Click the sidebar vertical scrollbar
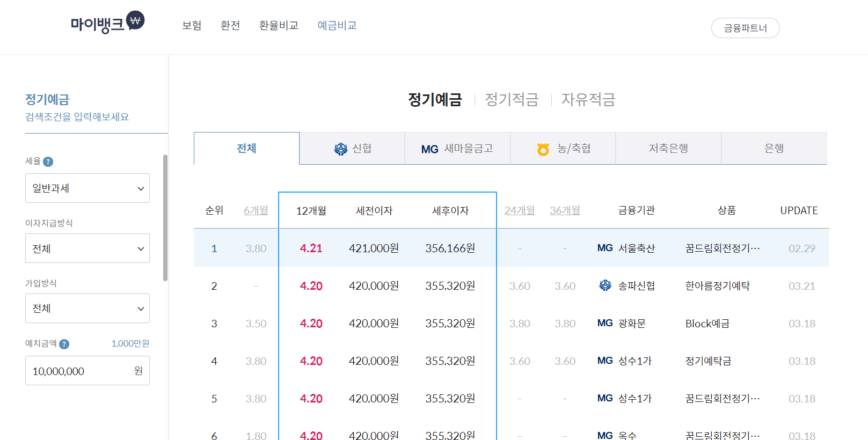 tap(165, 217)
